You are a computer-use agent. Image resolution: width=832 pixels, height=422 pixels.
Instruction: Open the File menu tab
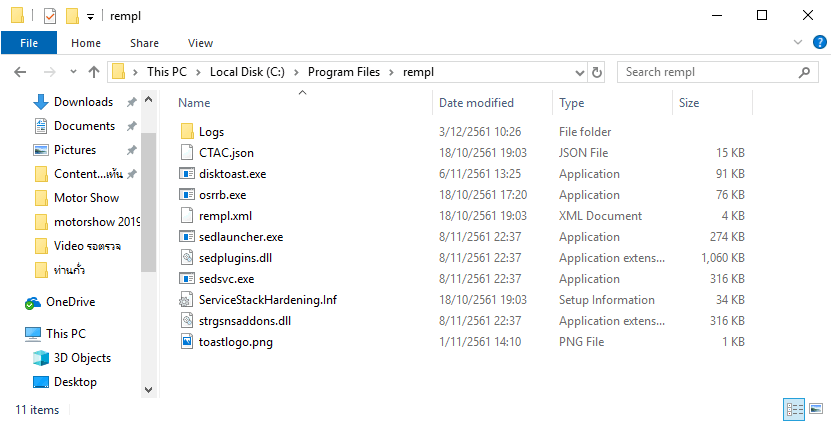(29, 43)
